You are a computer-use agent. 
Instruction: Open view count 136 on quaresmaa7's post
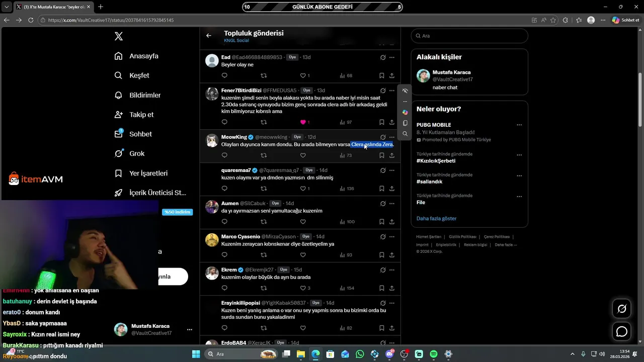coord(347,189)
